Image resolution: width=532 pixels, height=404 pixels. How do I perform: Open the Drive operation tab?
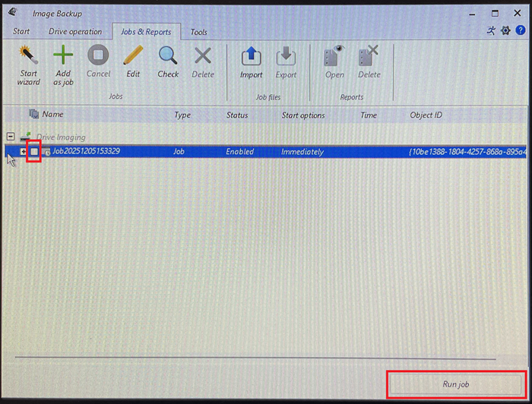75,32
